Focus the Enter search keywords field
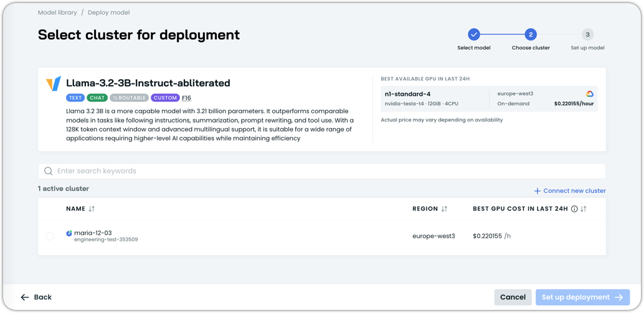 coord(321,171)
